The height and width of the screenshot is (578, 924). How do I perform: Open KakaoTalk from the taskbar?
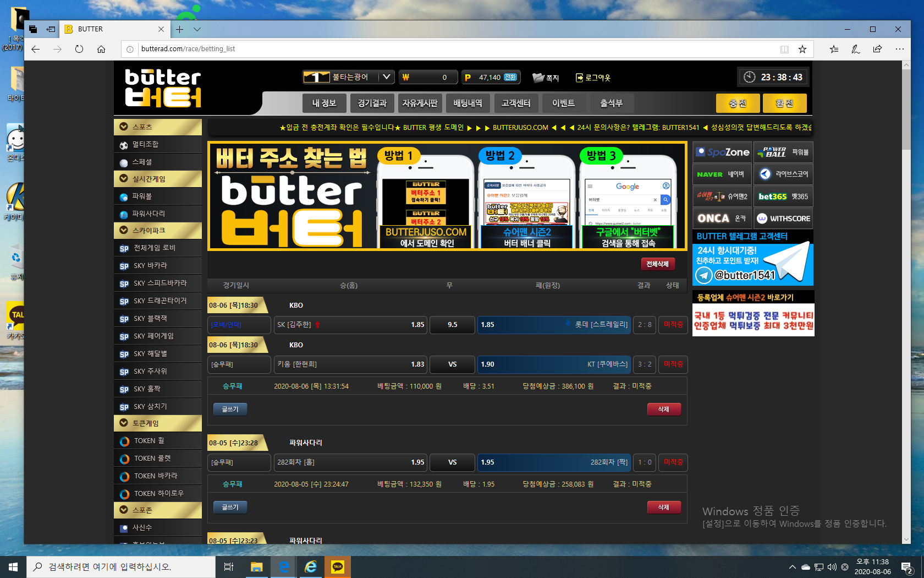(338, 566)
